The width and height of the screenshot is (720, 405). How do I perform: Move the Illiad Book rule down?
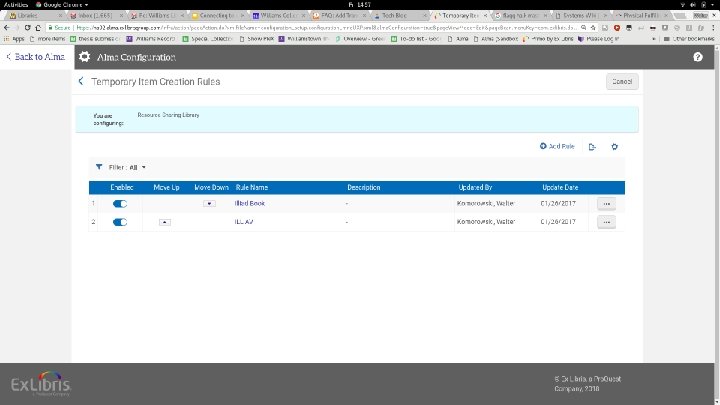[x=209, y=203]
